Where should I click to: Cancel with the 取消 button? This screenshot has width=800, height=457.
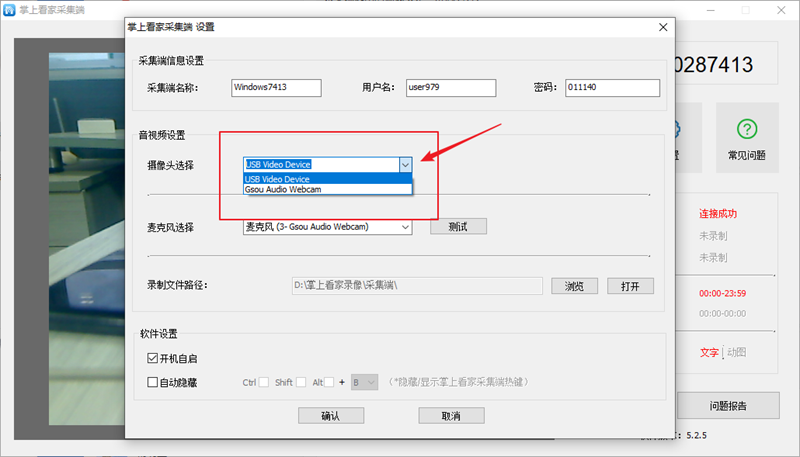click(x=452, y=416)
